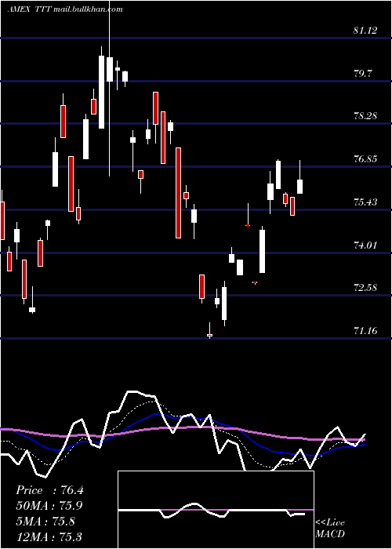Click the 75.43 price level label
The image size is (392, 549).
pos(365,202)
